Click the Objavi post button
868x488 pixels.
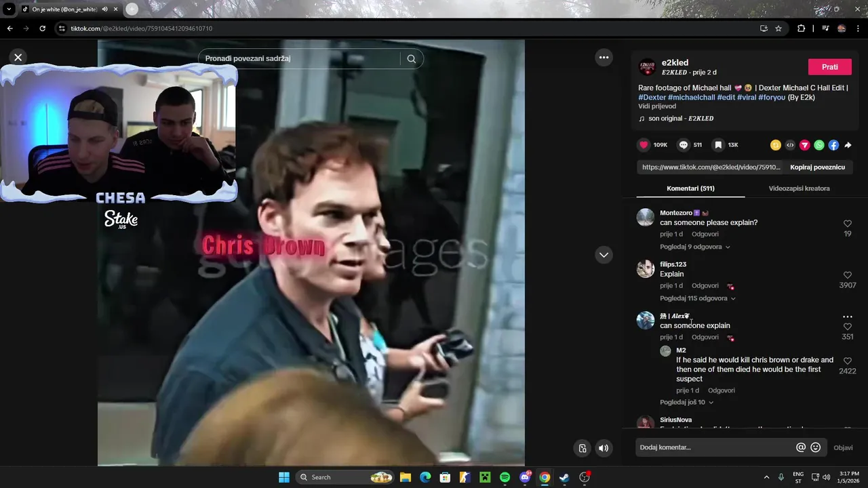[843, 447]
